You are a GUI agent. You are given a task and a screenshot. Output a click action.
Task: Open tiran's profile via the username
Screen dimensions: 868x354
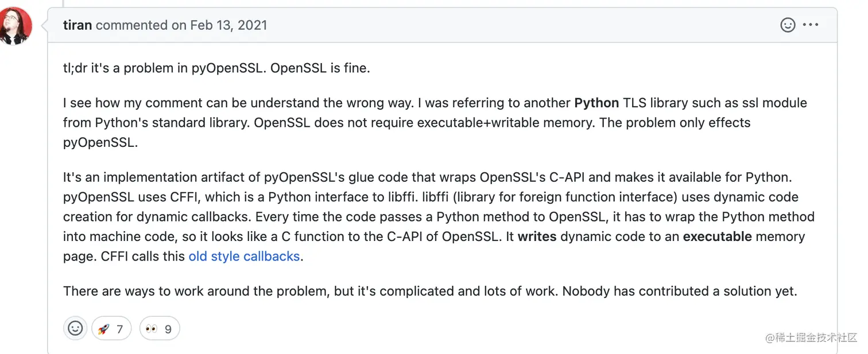click(77, 25)
